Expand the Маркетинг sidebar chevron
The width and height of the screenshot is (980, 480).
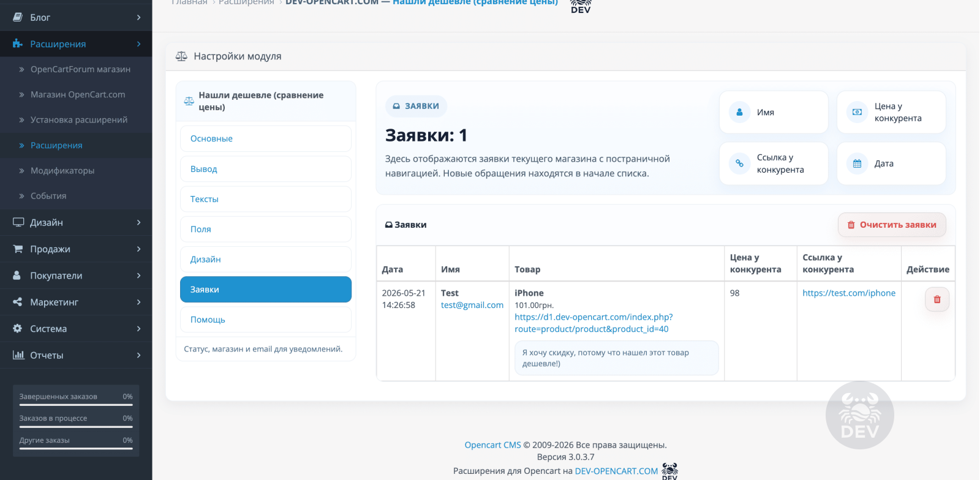[x=139, y=302]
